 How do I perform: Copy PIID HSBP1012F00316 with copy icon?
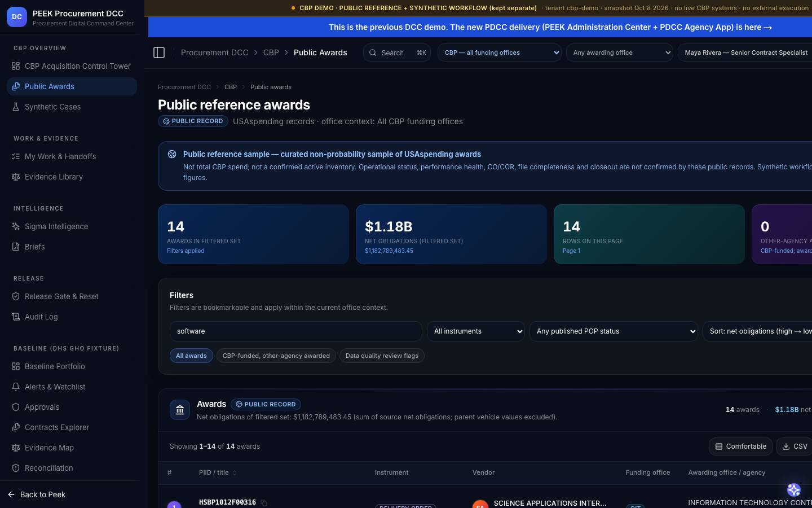coord(264,502)
